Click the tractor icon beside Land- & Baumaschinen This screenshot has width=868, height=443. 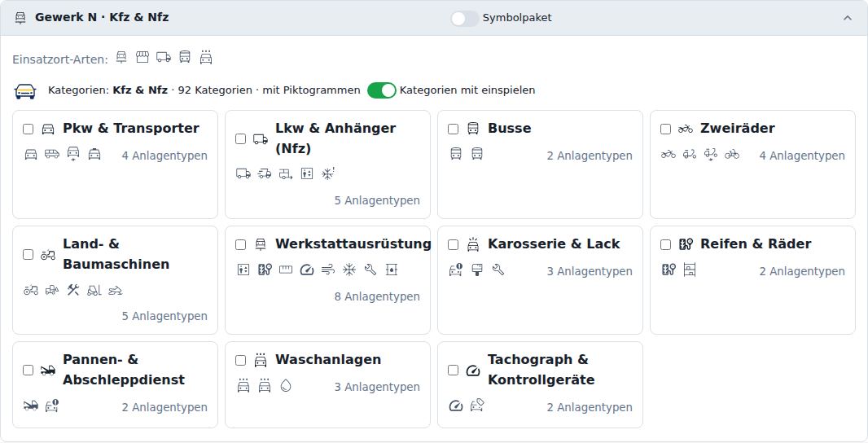(48, 255)
